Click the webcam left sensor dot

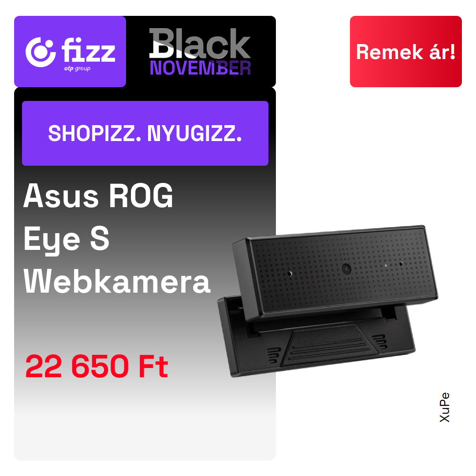(x=290, y=274)
